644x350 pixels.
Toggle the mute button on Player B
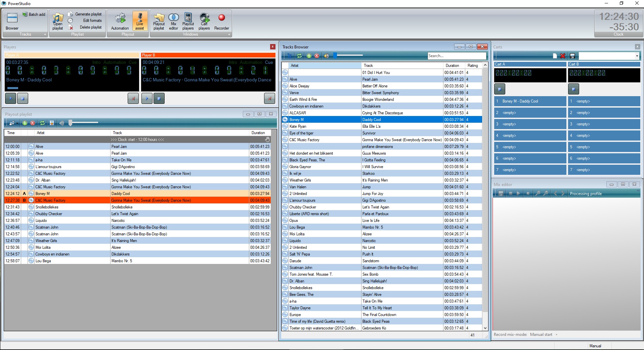pyautogui.click(x=269, y=99)
